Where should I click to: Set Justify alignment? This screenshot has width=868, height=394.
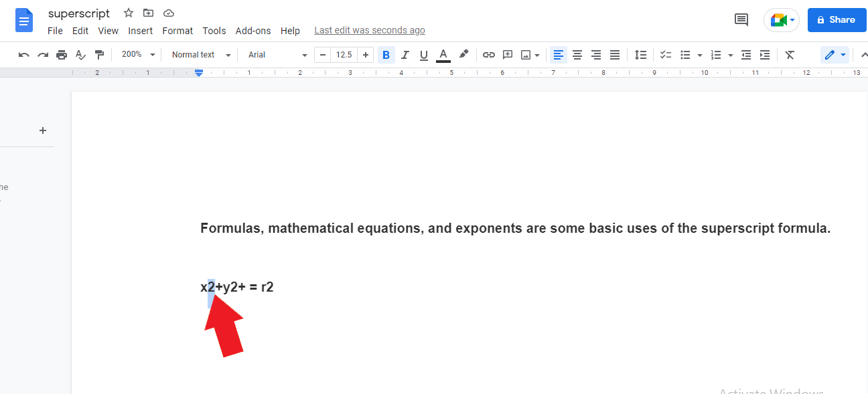615,55
